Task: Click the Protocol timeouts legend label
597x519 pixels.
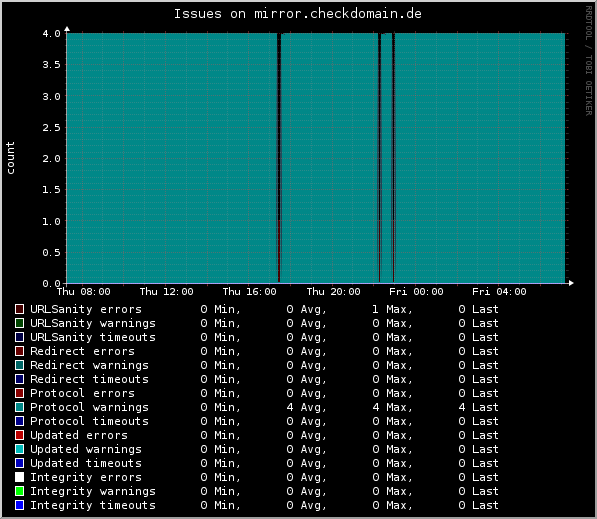Action: pos(89,421)
